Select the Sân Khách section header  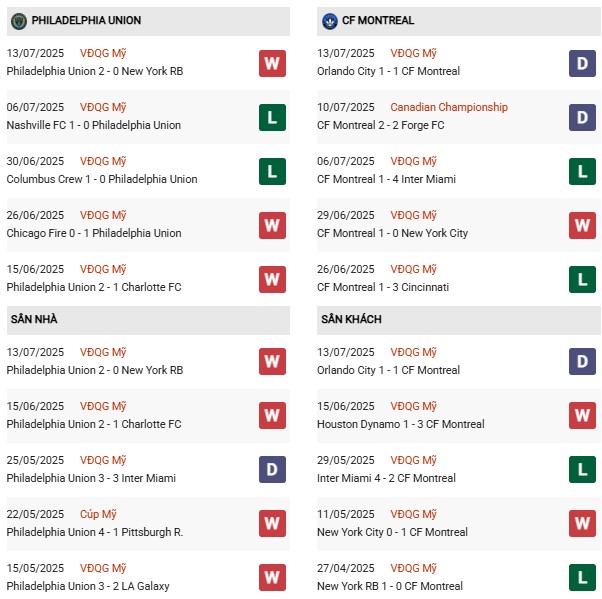pyautogui.click(x=352, y=319)
